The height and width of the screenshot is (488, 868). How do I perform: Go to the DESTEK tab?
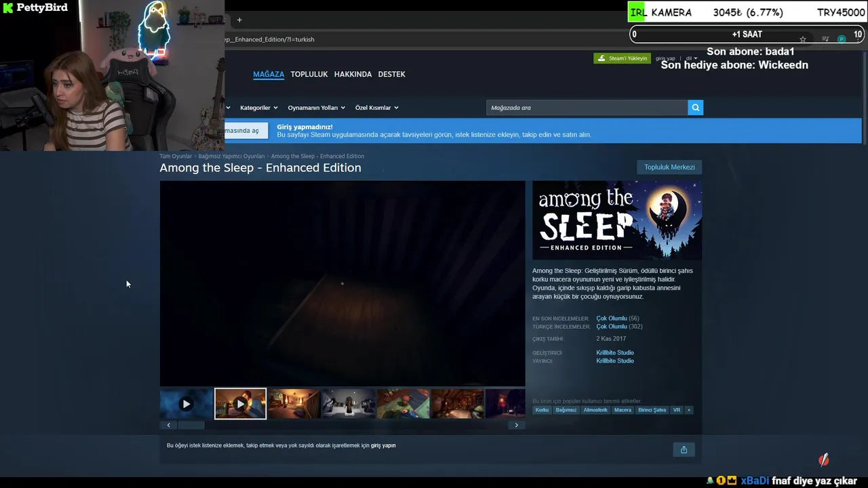(x=391, y=75)
